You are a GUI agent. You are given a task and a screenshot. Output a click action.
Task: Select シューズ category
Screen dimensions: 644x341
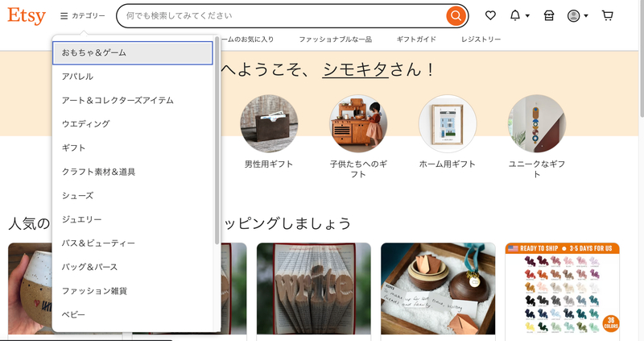pyautogui.click(x=133, y=195)
